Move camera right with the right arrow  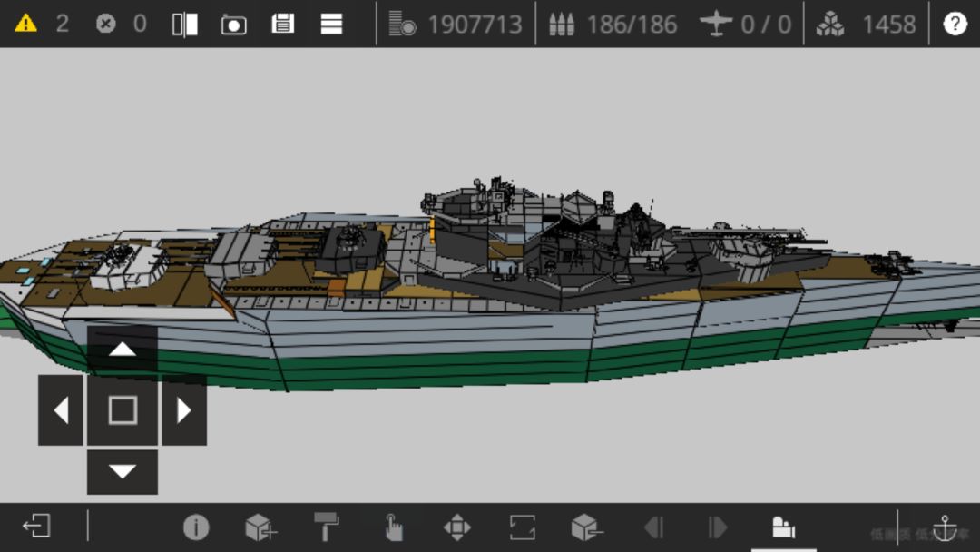pyautogui.click(x=184, y=410)
